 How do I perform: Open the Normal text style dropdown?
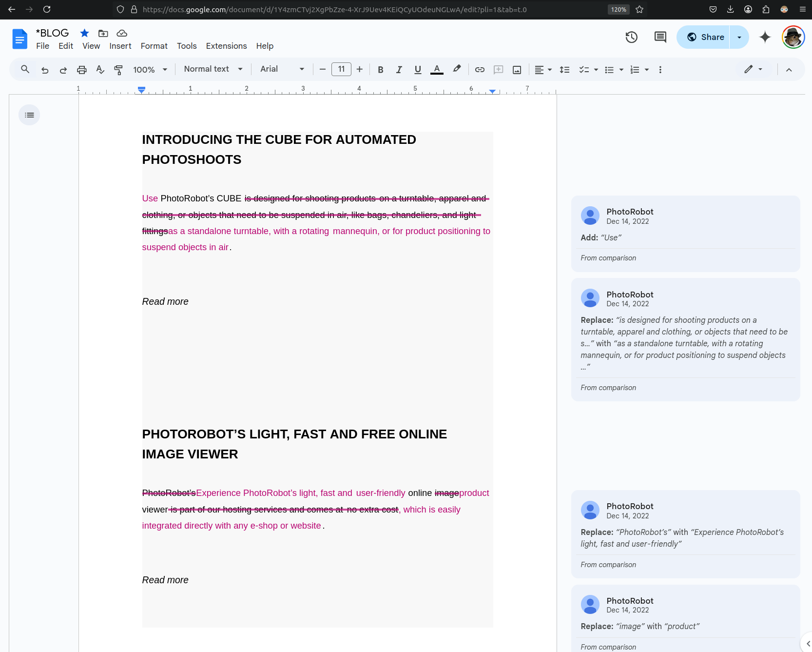(213, 69)
